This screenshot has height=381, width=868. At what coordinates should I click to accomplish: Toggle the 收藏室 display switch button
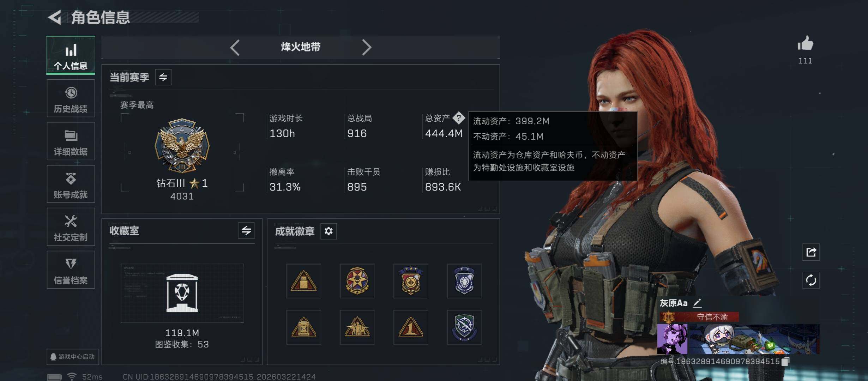[x=246, y=231]
